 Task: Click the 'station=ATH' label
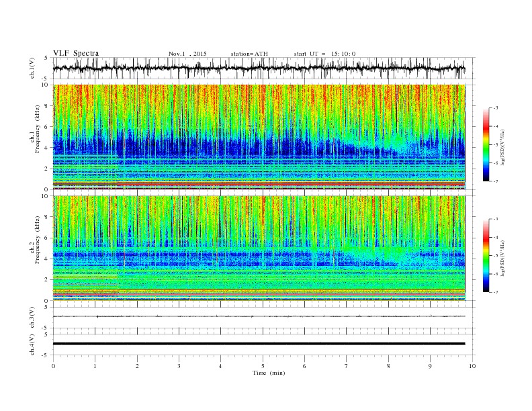coord(249,54)
